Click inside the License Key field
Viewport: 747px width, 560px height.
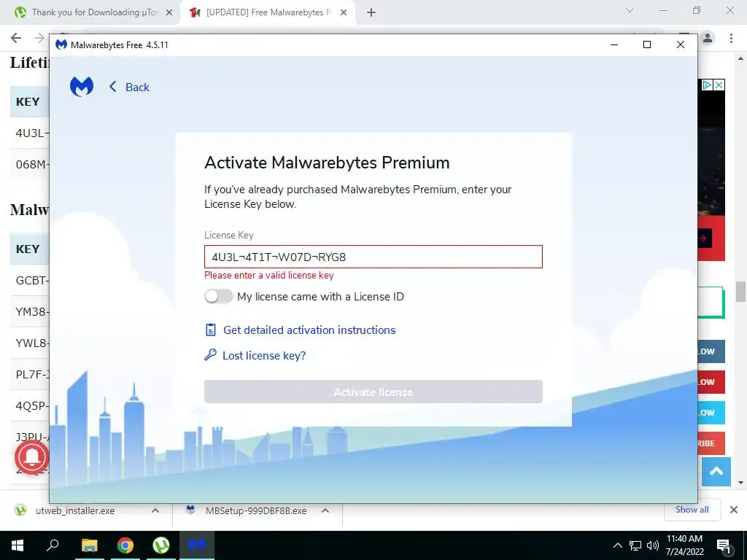point(373,257)
